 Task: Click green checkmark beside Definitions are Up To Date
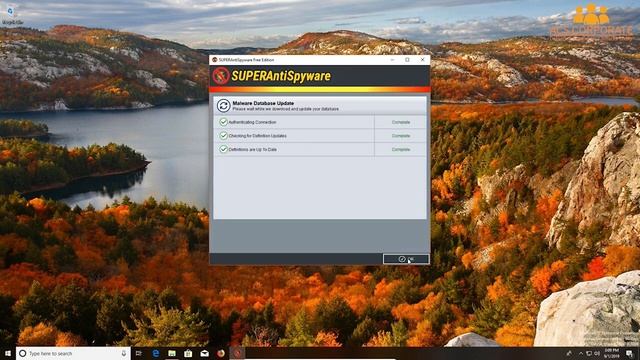pos(223,149)
